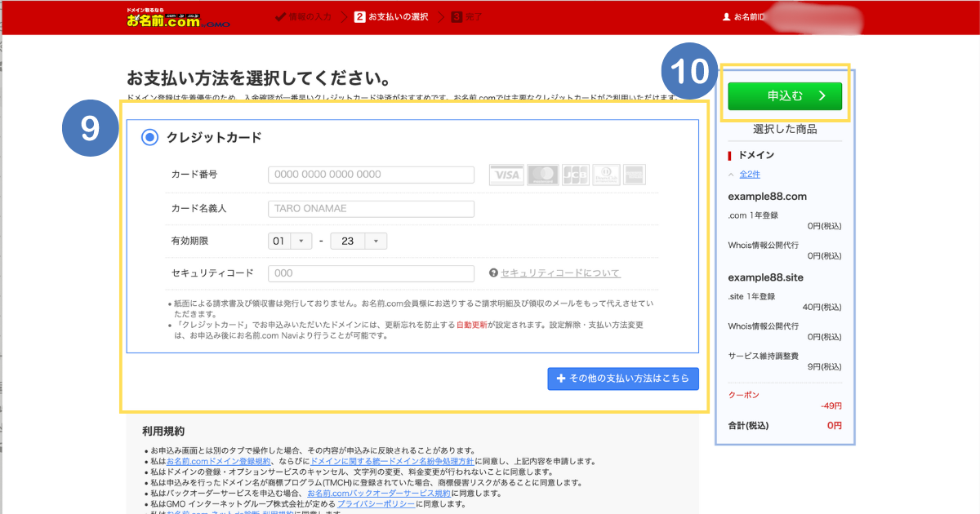Open the expiration month dropdown

(290, 241)
